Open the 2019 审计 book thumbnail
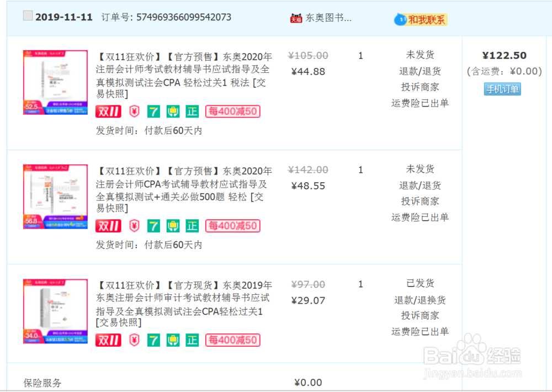The image size is (552, 392). tap(55, 311)
